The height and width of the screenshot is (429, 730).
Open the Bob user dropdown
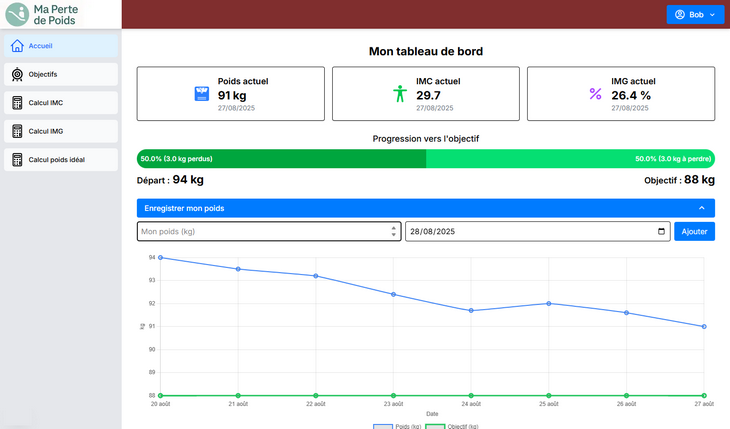click(x=695, y=15)
